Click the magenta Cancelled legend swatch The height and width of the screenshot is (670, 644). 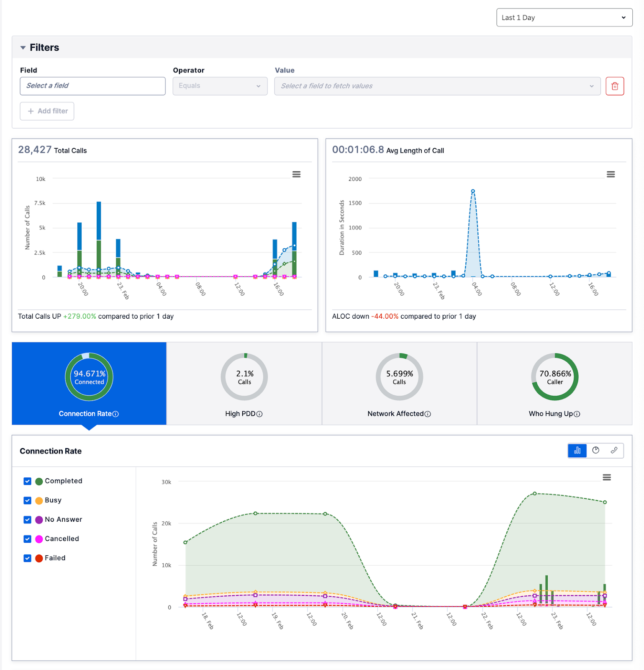[x=39, y=539]
